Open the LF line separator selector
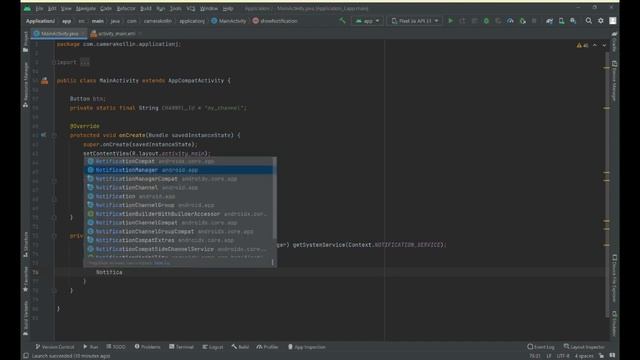Screen dimensions: 640x360 point(549,356)
